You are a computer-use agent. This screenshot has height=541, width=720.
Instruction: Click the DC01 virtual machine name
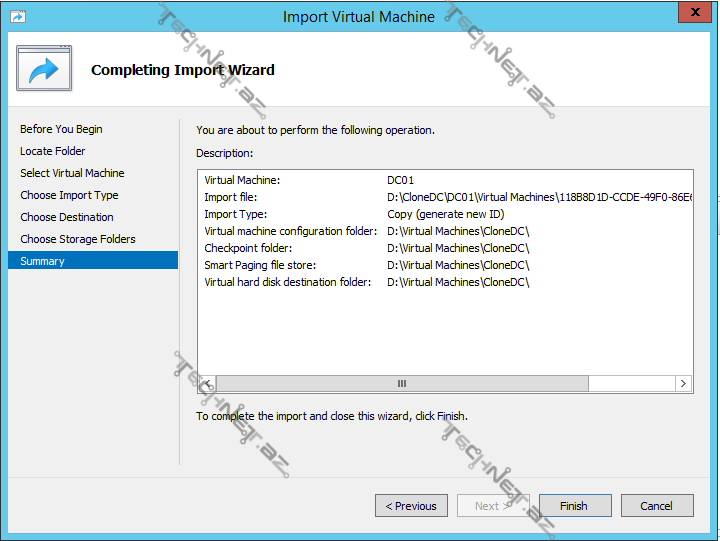(401, 180)
